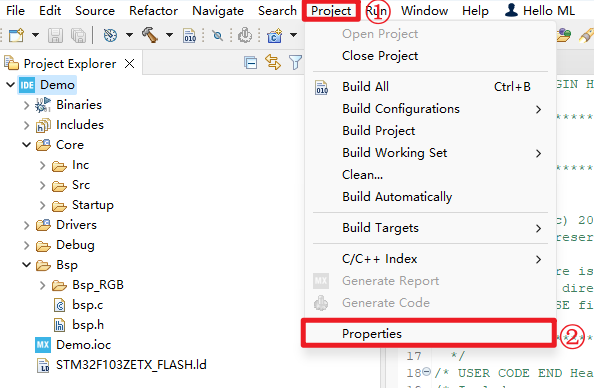Click the Hello ML user account

(x=539, y=11)
